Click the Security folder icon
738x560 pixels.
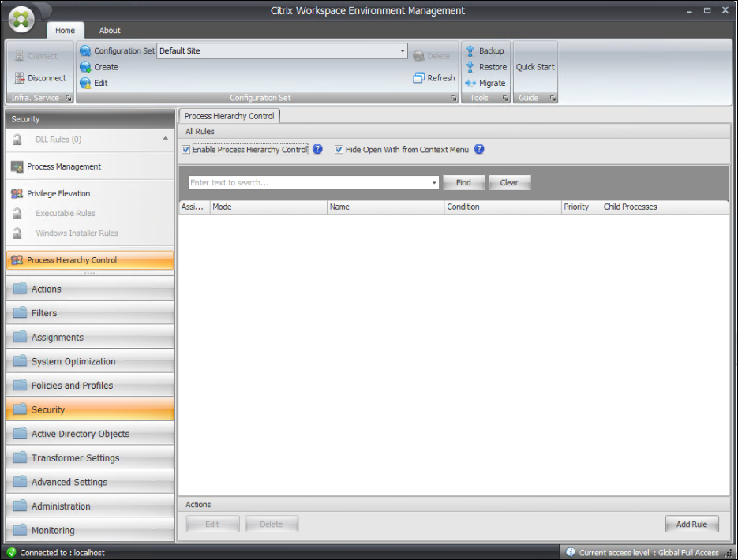pos(20,409)
